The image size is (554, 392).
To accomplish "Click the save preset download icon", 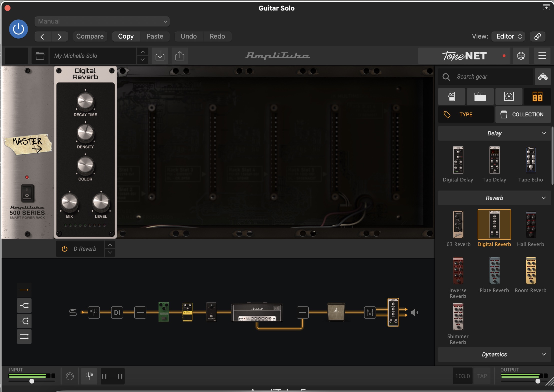I will coord(160,56).
